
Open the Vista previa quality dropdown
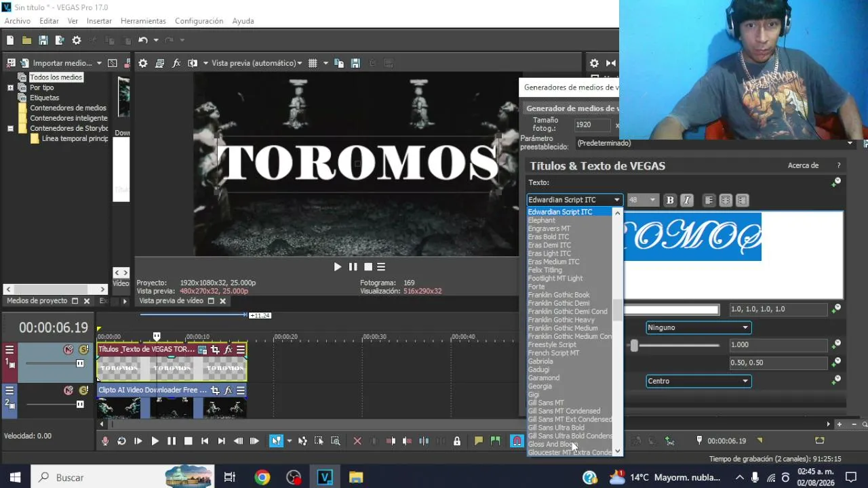[x=257, y=63]
